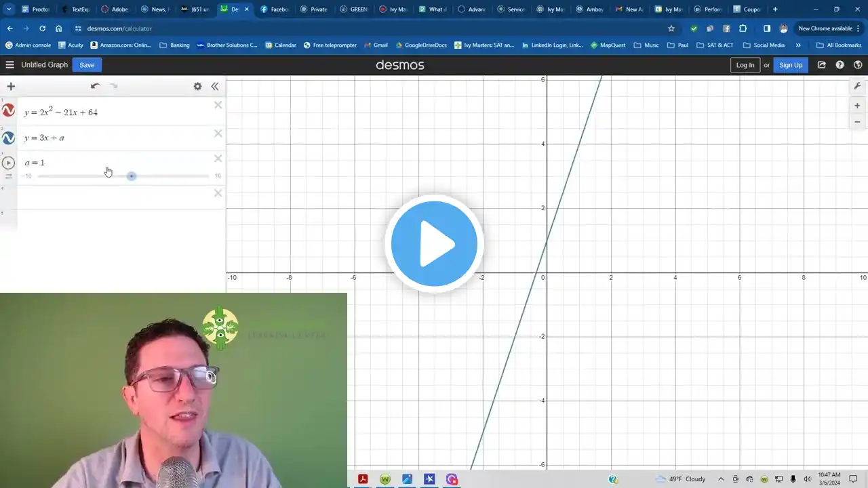The image size is (868, 488).
Task: Click the slider a thumb handle
Action: pos(132,176)
